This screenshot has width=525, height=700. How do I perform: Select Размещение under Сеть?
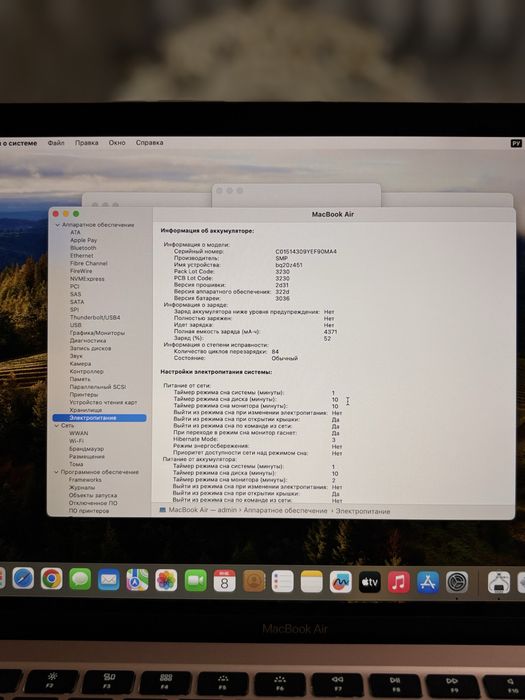(87, 457)
